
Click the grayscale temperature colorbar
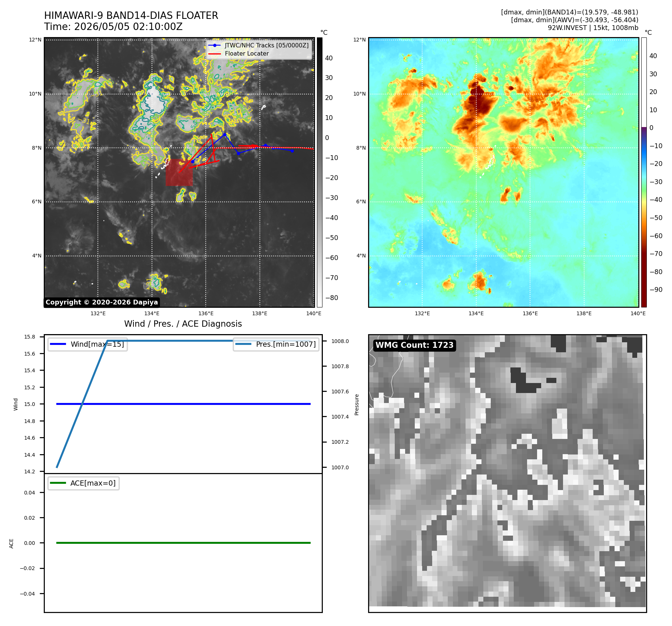[320, 172]
